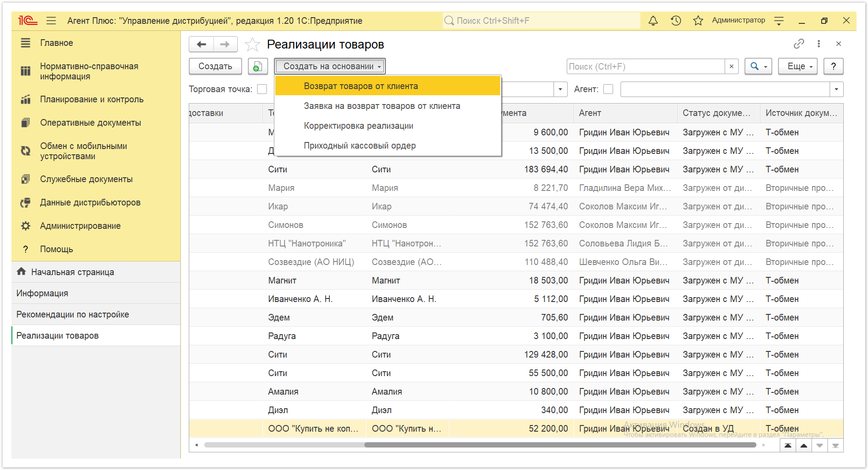Open the hamburger main menu icon
868x470 pixels.
tap(51, 21)
